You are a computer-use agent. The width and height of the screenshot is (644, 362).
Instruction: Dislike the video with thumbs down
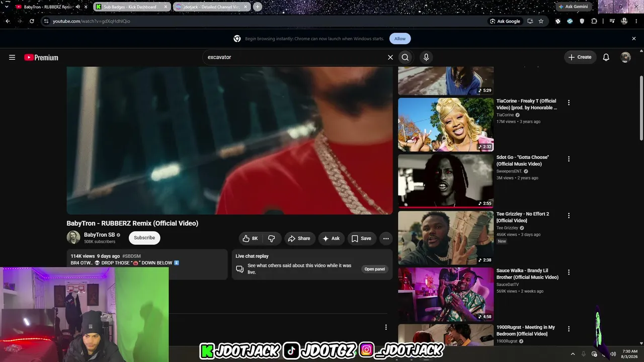click(272, 238)
